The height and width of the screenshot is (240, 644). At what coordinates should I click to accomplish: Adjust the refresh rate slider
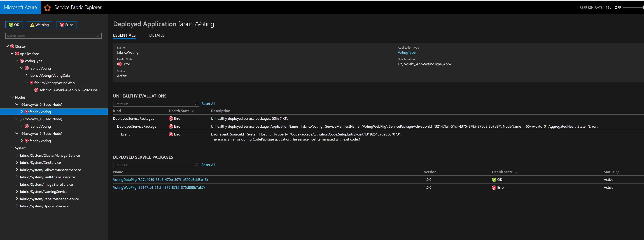coord(634,8)
